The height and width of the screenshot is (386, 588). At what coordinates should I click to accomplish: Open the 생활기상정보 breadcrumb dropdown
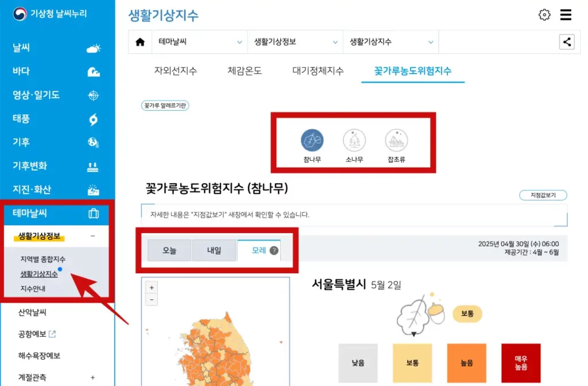[x=295, y=41]
